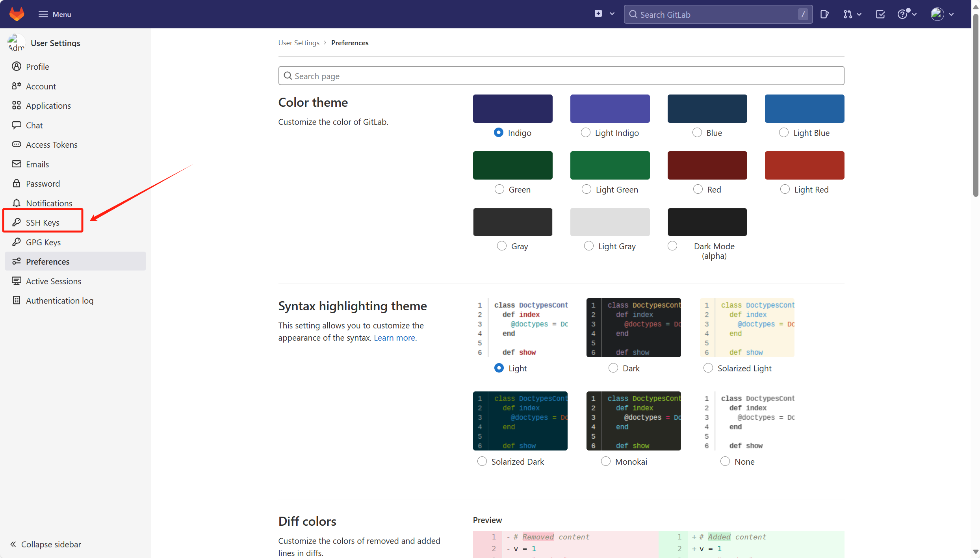Open the main Menu in top bar
980x558 pixels.
click(x=55, y=14)
